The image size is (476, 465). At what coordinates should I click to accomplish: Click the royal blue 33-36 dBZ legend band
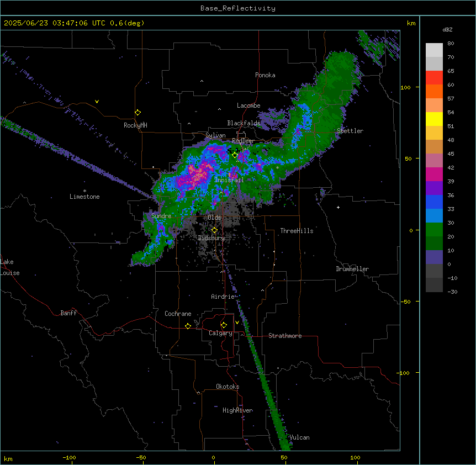[x=434, y=202]
